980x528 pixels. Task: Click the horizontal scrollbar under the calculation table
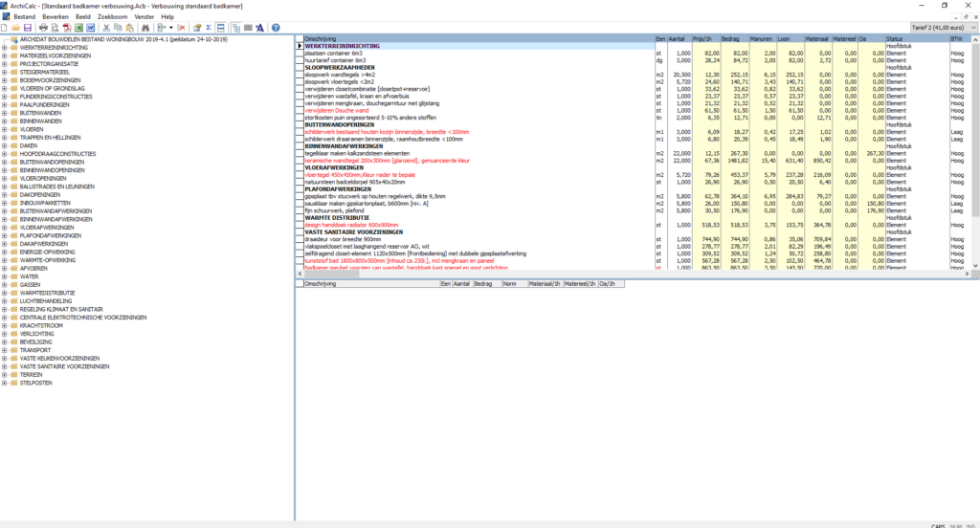pyautogui.click(x=634, y=274)
